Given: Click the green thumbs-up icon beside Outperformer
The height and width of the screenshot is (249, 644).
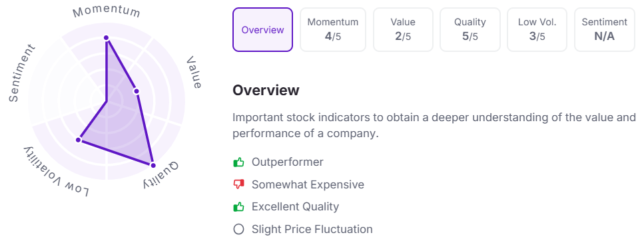Looking at the screenshot, I should tap(238, 162).
